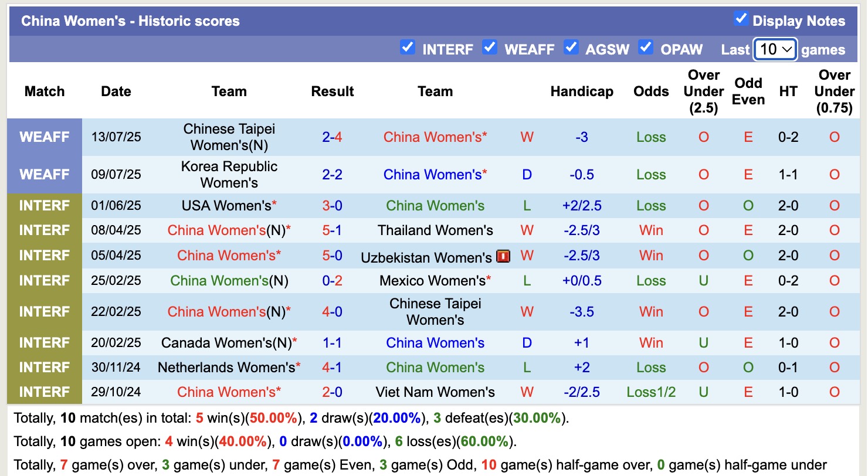Select the Viet Nam Women's team
Viewport: 868px width, 476px height.
tap(435, 392)
